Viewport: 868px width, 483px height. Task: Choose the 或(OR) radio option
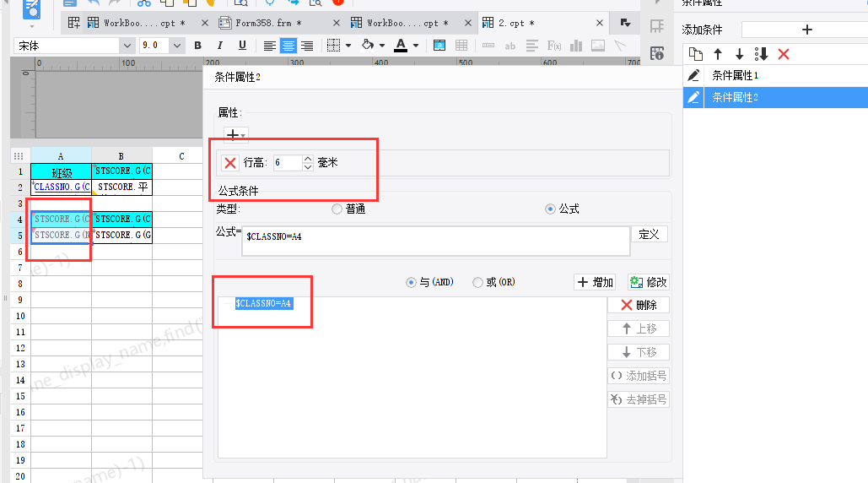coord(477,283)
